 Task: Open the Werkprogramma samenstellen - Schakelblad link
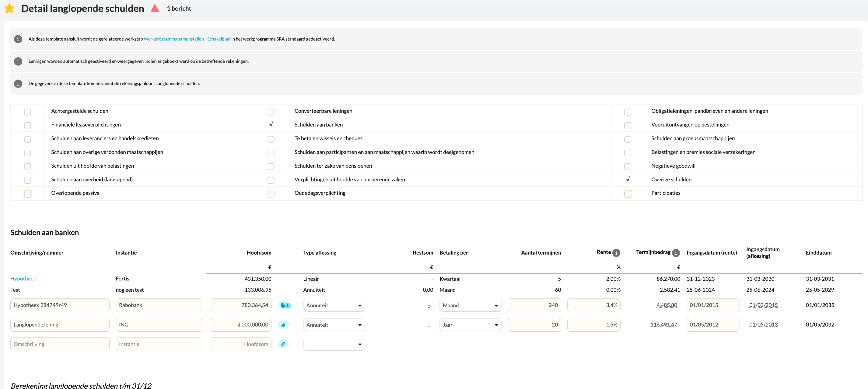pyautogui.click(x=187, y=39)
